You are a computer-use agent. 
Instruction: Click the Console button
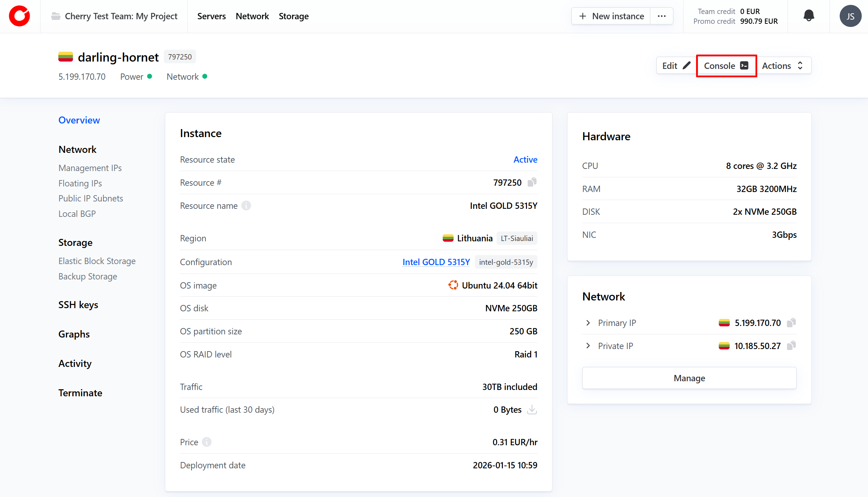point(726,66)
